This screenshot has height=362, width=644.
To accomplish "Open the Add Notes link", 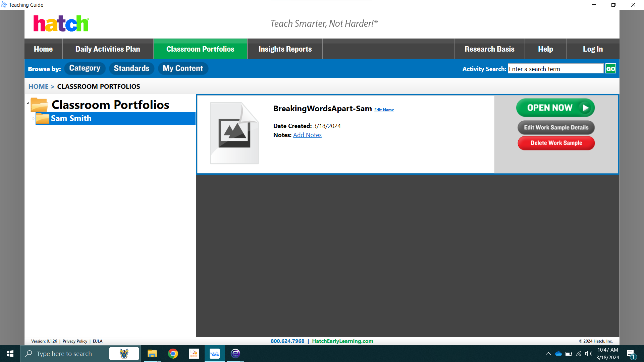I will click(307, 135).
